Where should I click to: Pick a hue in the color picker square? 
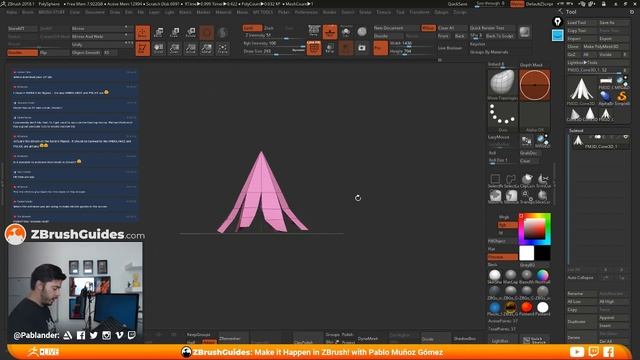pos(535,229)
